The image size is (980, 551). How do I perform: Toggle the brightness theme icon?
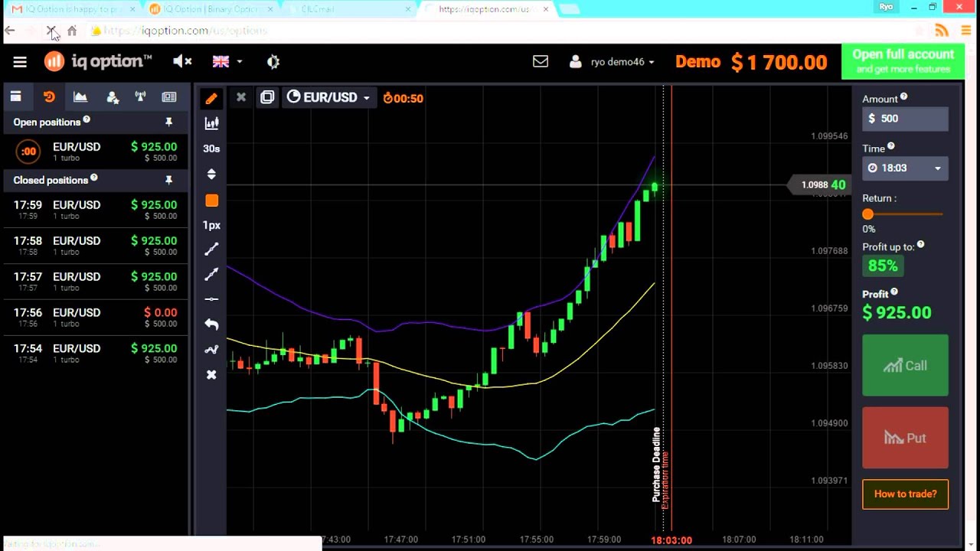[273, 61]
